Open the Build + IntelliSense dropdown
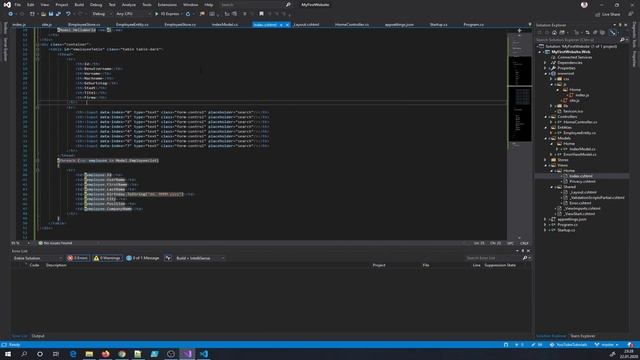Image resolution: width=640 pixels, height=360 pixels. click(200, 258)
